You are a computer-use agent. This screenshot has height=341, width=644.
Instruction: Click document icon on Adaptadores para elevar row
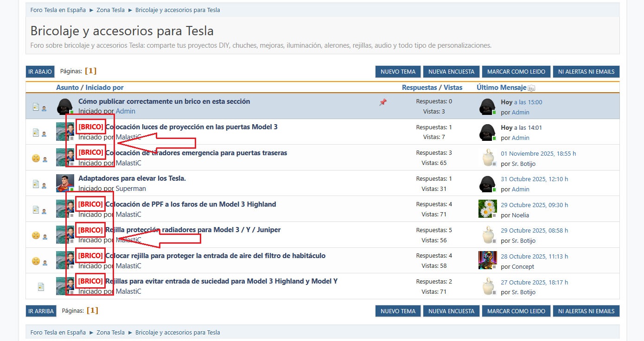pos(36,184)
